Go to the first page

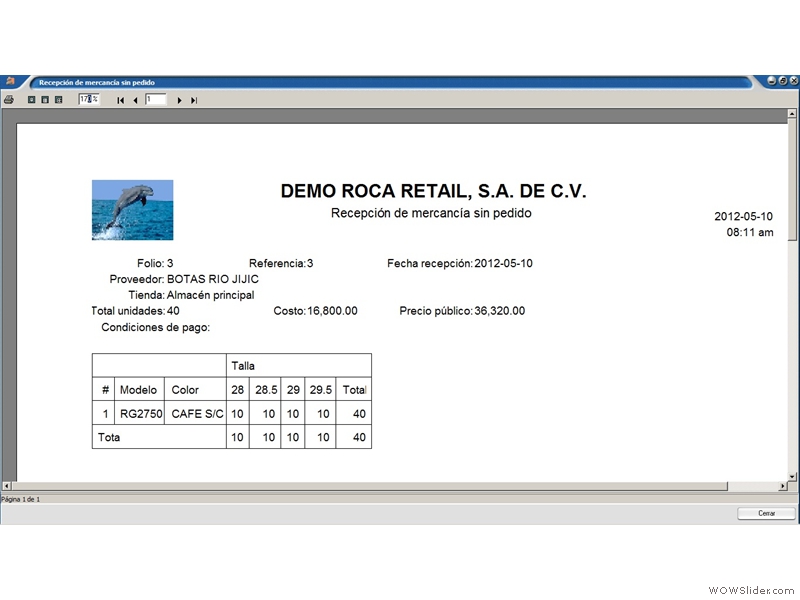click(x=120, y=101)
